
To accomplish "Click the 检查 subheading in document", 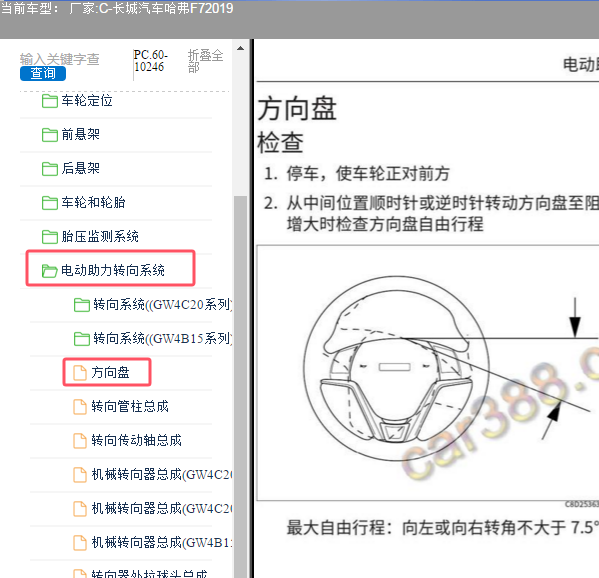I will (280, 143).
